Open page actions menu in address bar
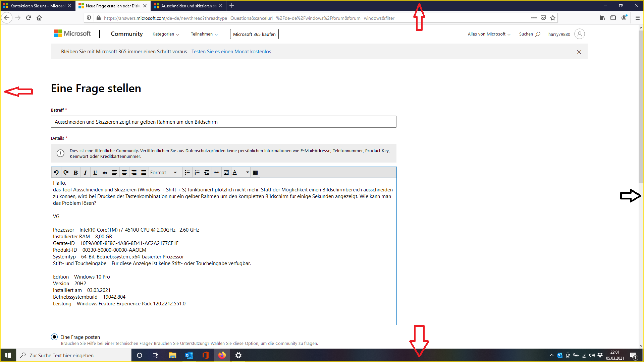 point(534,18)
